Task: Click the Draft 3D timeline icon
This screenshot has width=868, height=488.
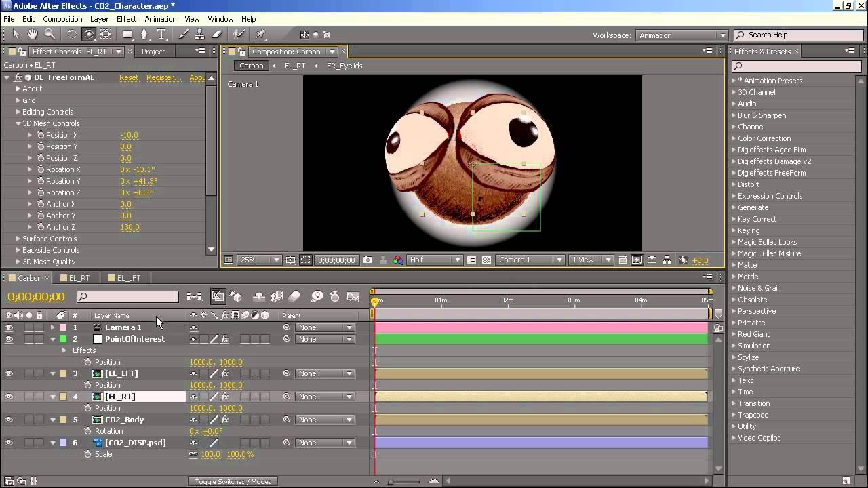Action: [236, 296]
